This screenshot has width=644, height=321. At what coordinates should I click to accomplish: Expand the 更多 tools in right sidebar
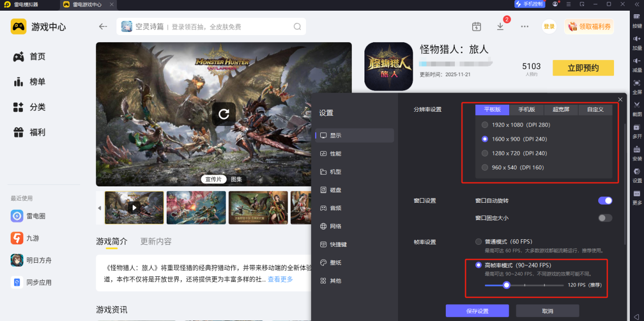tap(637, 196)
